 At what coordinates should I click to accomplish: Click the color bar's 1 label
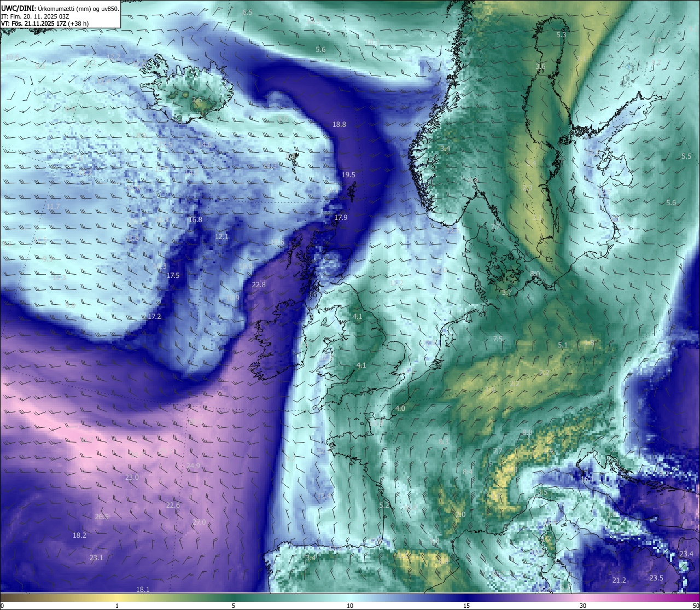(117, 606)
